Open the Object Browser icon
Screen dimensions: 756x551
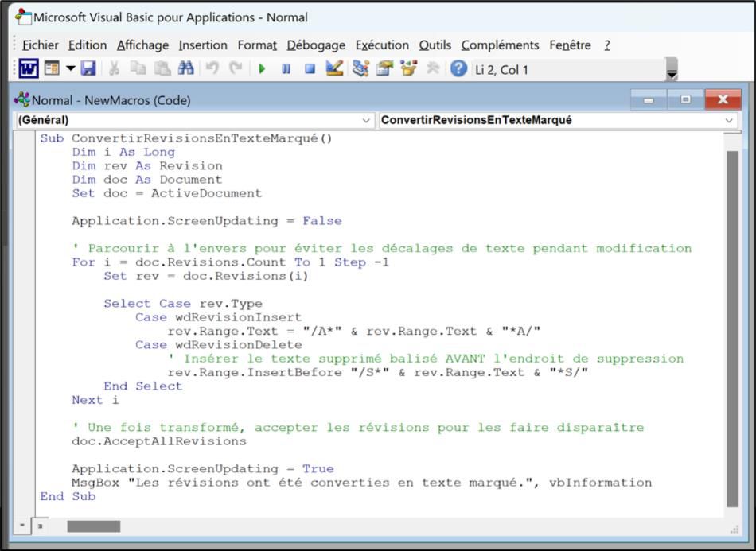408,69
